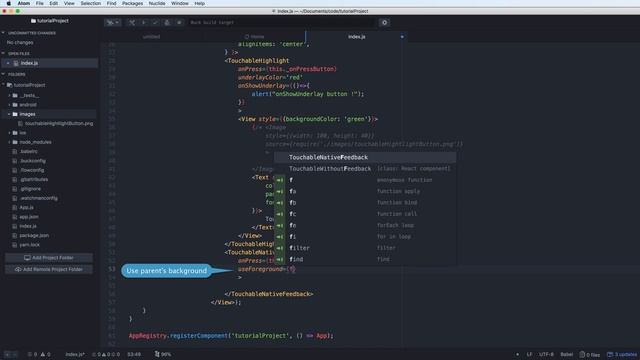Open the Packages menu
Viewport: 640px width, 360px height.
coord(132,3)
